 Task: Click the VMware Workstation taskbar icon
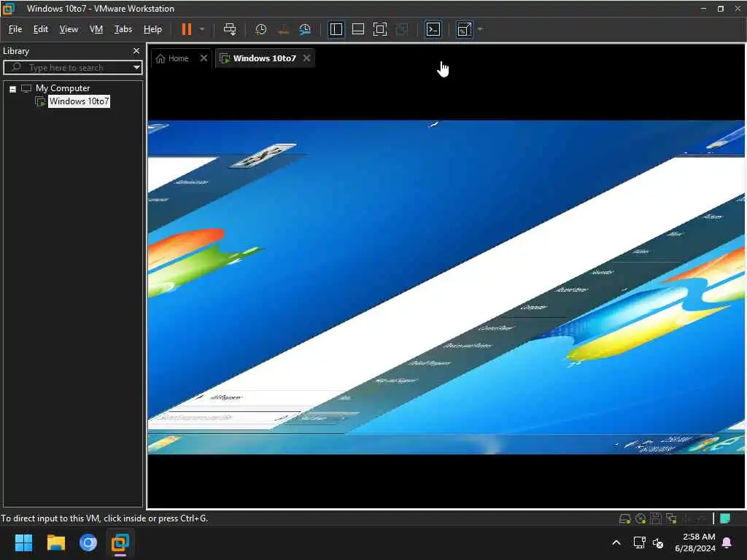(120, 542)
